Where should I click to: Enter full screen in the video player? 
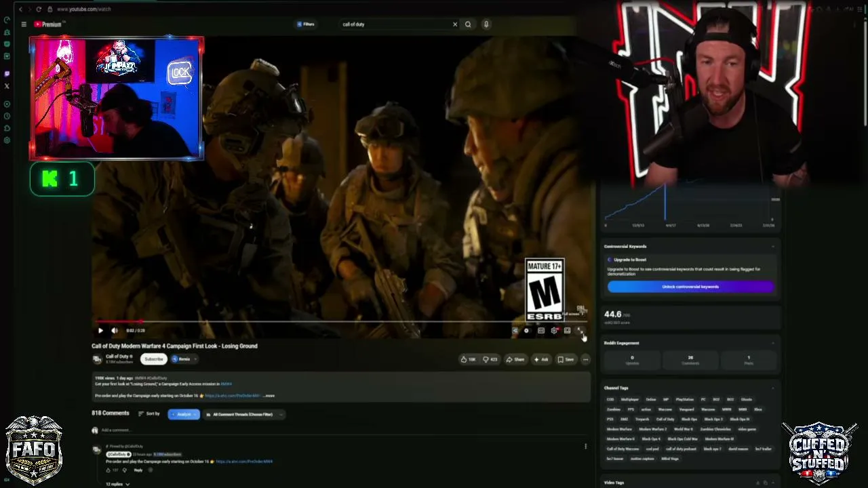580,331
